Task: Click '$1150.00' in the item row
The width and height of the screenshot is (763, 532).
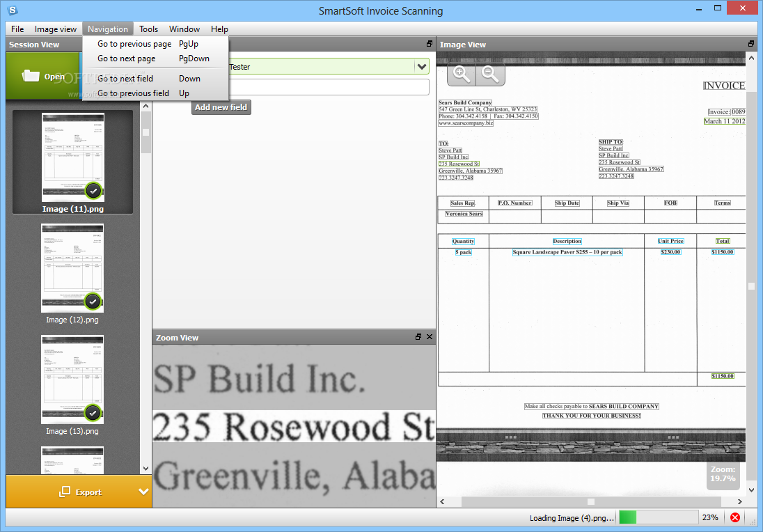Action: pos(722,252)
